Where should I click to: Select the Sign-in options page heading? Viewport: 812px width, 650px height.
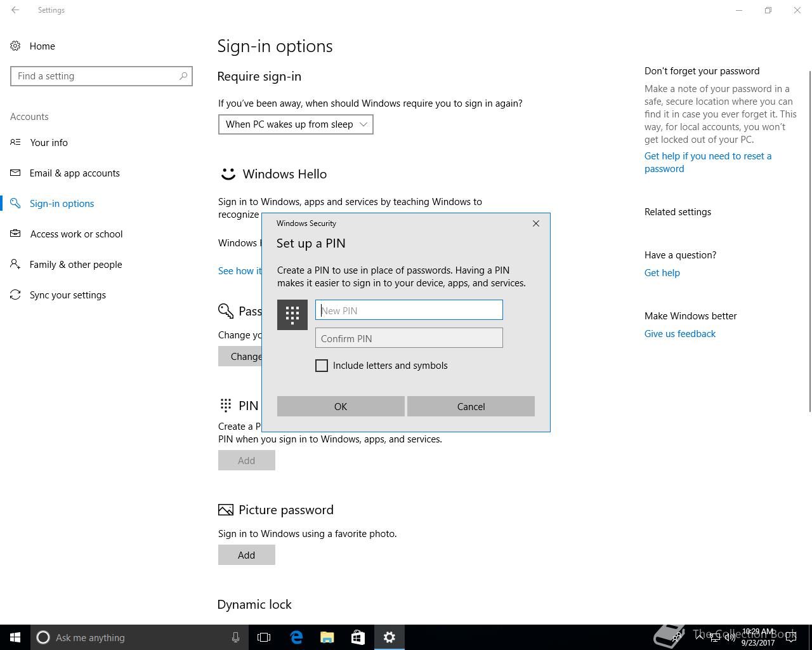click(275, 46)
